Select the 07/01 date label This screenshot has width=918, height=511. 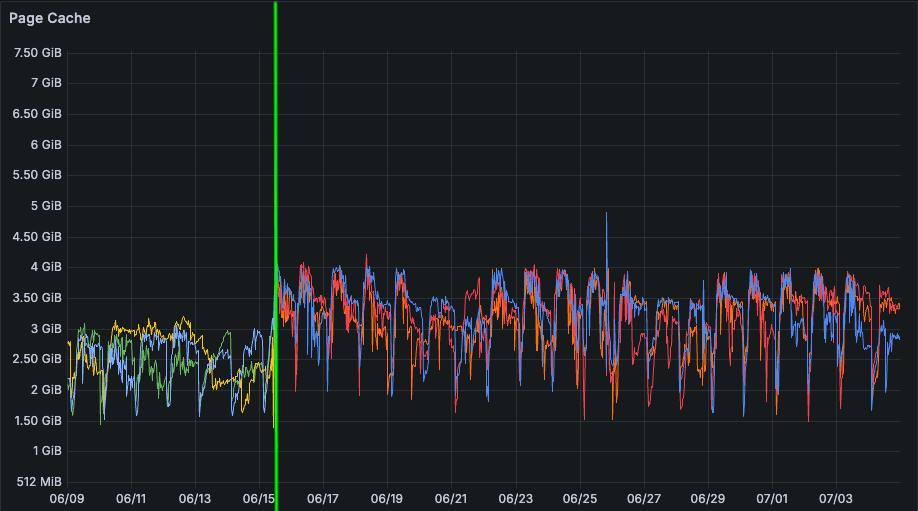[772, 499]
